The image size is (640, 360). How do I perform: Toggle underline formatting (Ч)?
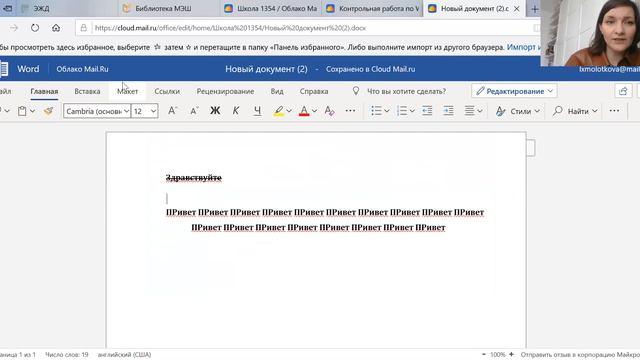pyautogui.click(x=257, y=111)
